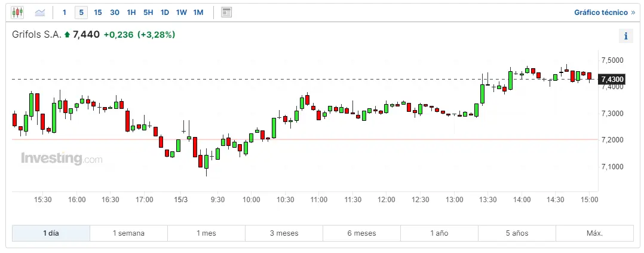Click the 7,3000 price axis label
Image resolution: width=644 pixels, height=253 pixels.
pyautogui.click(x=612, y=113)
